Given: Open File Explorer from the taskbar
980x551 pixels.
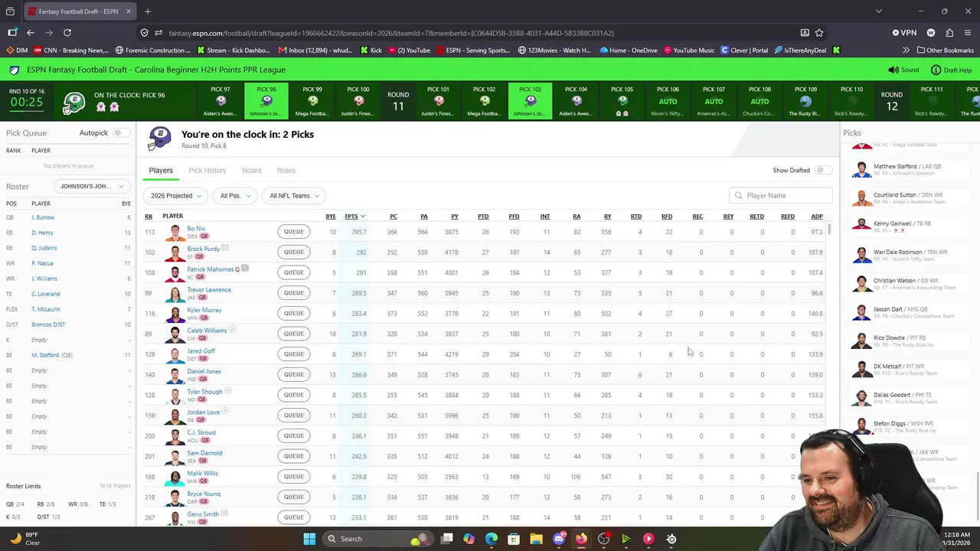Looking at the screenshot, I should 536,539.
